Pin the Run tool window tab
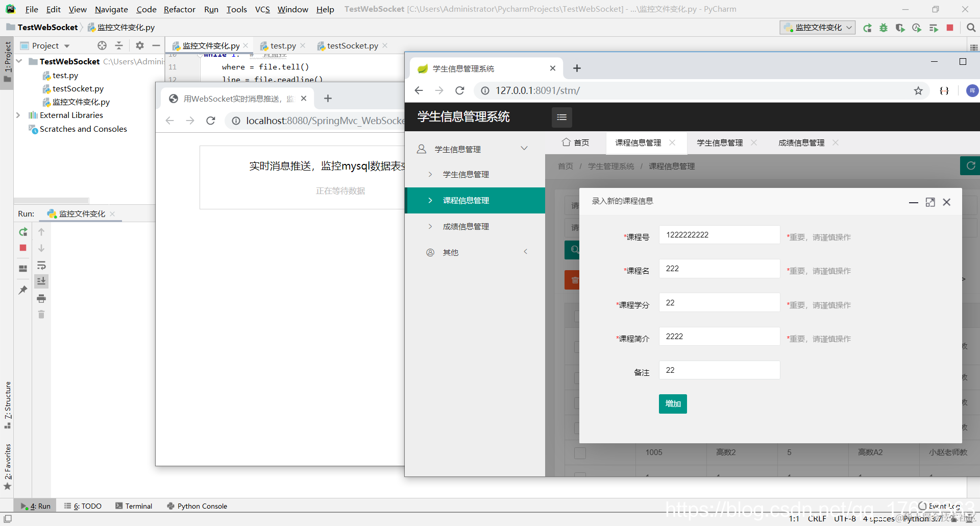This screenshot has height=526, width=980. click(x=22, y=290)
